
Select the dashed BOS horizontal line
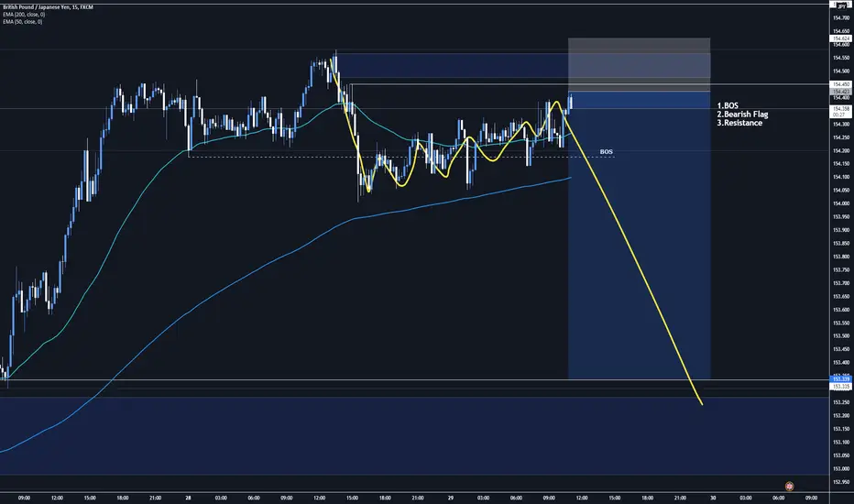pyautogui.click(x=400, y=157)
